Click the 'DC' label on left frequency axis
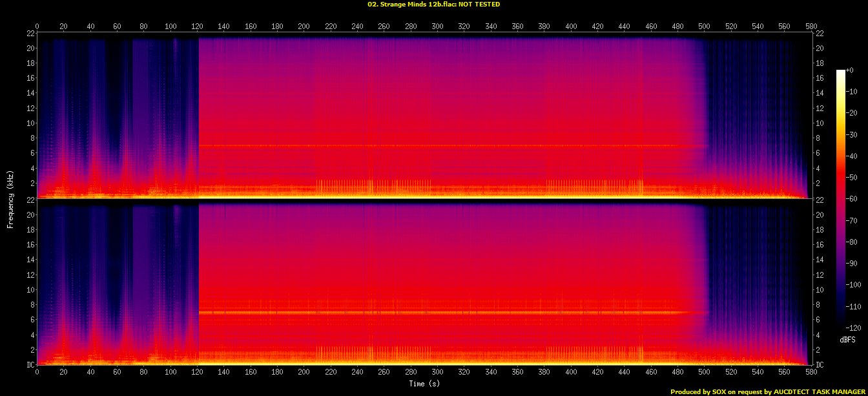Viewport: 868px width, 396px height. 29,365
